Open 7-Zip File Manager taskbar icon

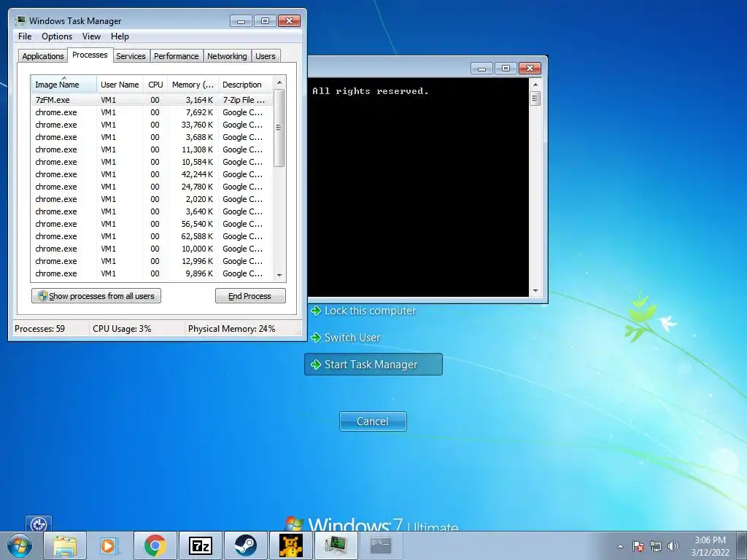click(200, 545)
